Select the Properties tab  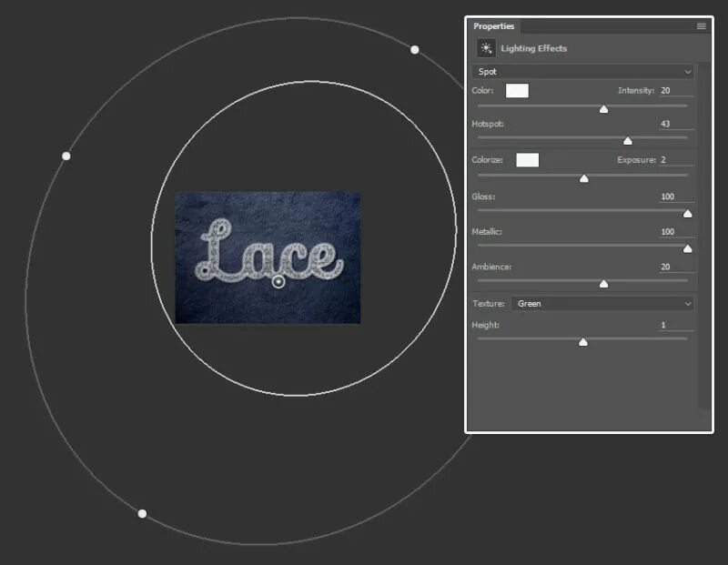pos(493,26)
